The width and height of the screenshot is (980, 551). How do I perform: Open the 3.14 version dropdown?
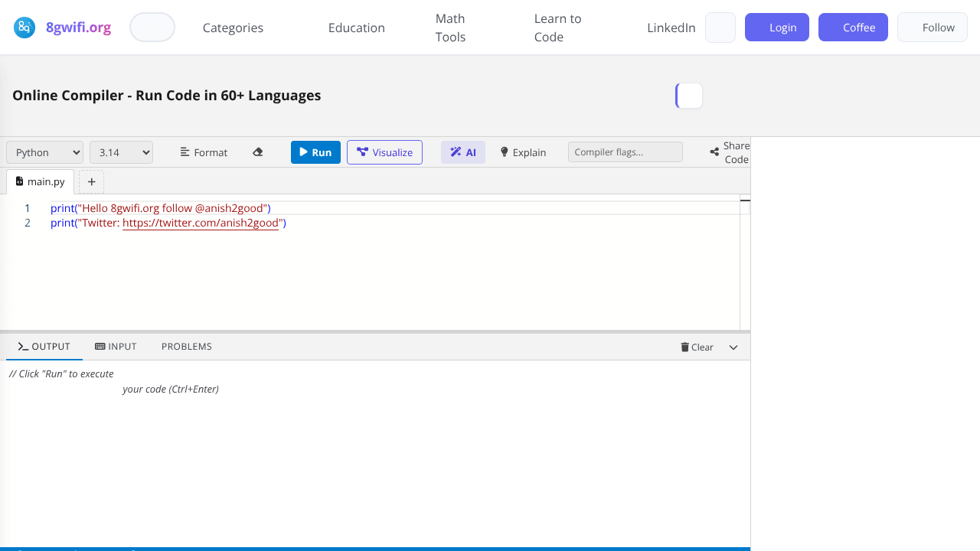(121, 152)
